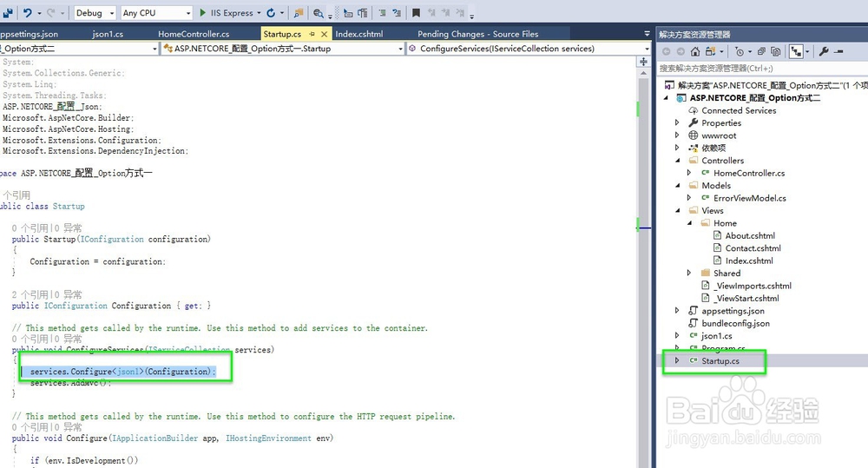Switch to the HomeController.cs tab

point(194,34)
